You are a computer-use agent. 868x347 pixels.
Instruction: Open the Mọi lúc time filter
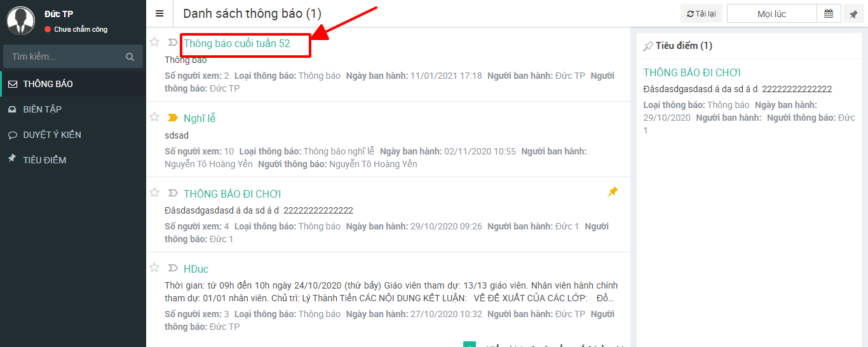point(771,13)
